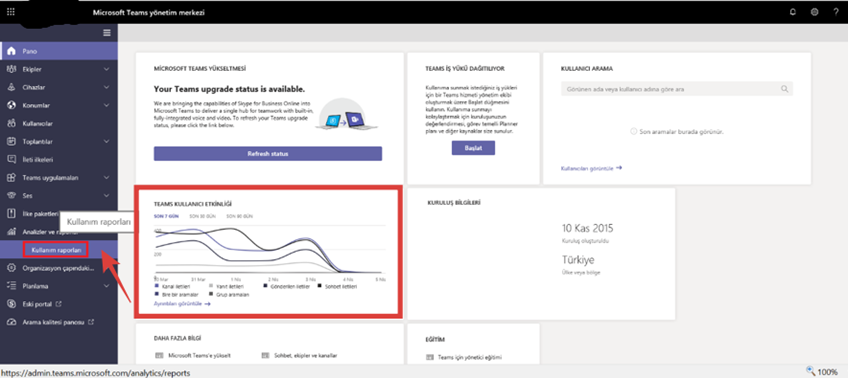The height and width of the screenshot is (378, 848).
Task: Open Teams için yönetici eğitimi link text
Action: coord(470,357)
